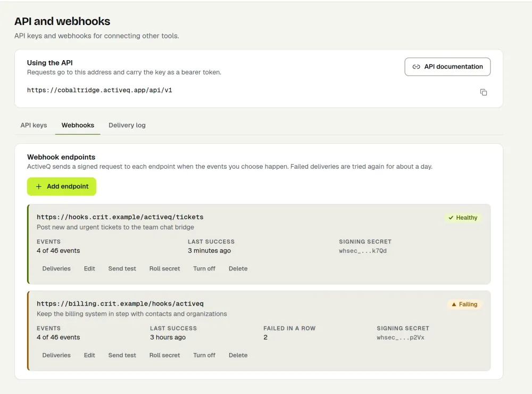The height and width of the screenshot is (394, 532).
Task: Click the '3 minutes ago' last success value
Action: point(209,251)
